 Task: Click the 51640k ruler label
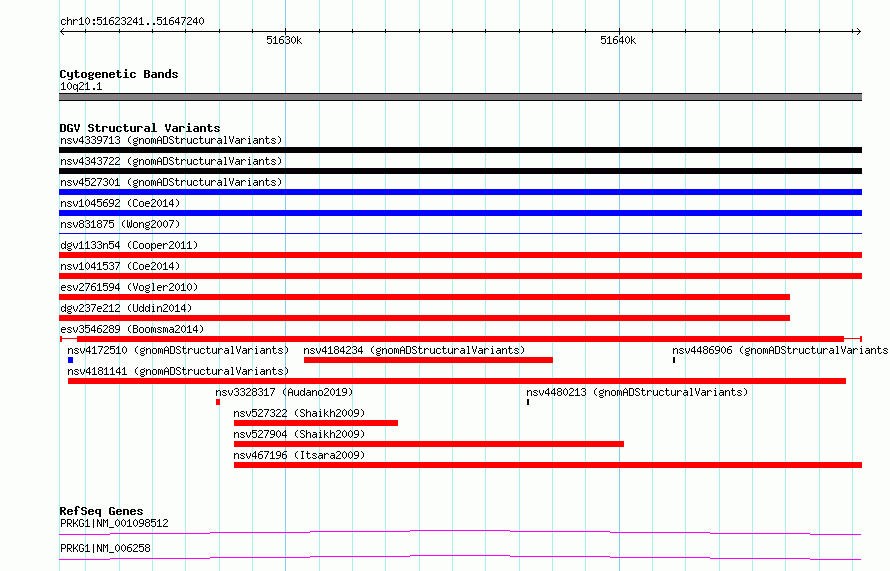click(618, 40)
